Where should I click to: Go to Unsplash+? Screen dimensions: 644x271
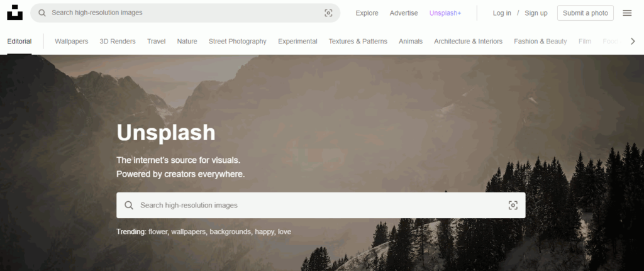(x=445, y=13)
